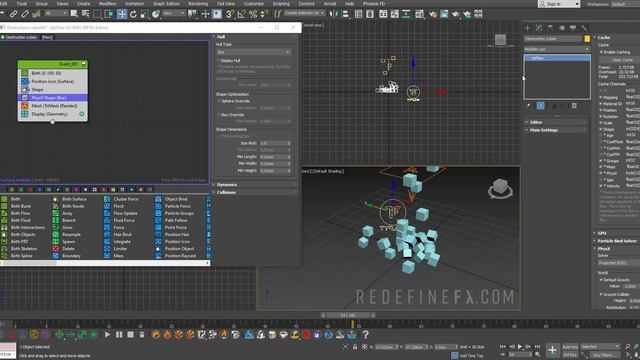This screenshot has width=640, height=360.
Task: Toggle the Mapping cache channel checkbox
Action: (x=601, y=98)
